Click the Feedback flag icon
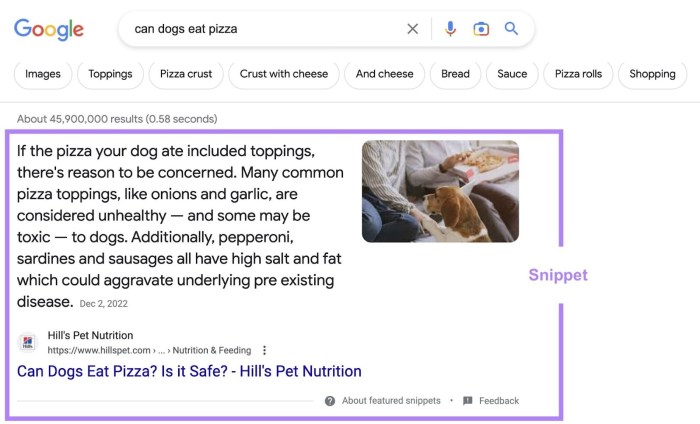 coord(467,401)
